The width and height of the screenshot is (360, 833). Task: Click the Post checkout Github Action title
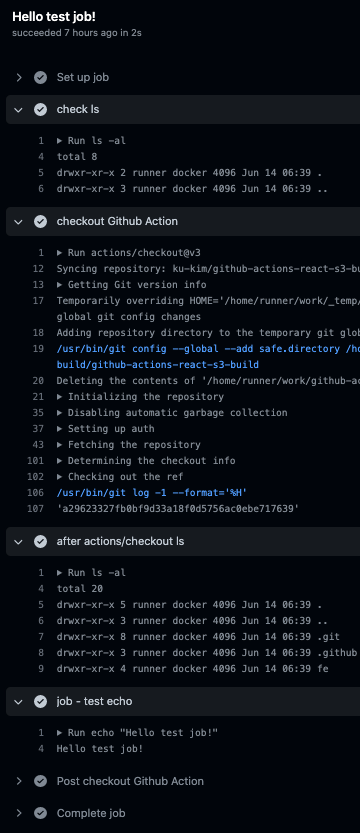(x=130, y=781)
